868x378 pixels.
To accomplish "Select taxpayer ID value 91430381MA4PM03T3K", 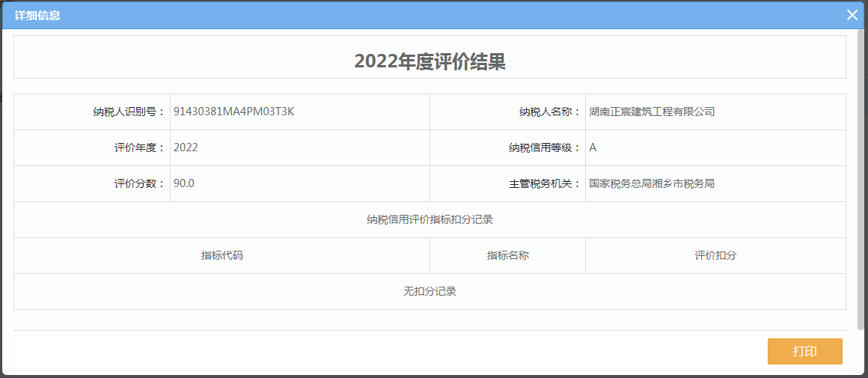I will coord(233,112).
